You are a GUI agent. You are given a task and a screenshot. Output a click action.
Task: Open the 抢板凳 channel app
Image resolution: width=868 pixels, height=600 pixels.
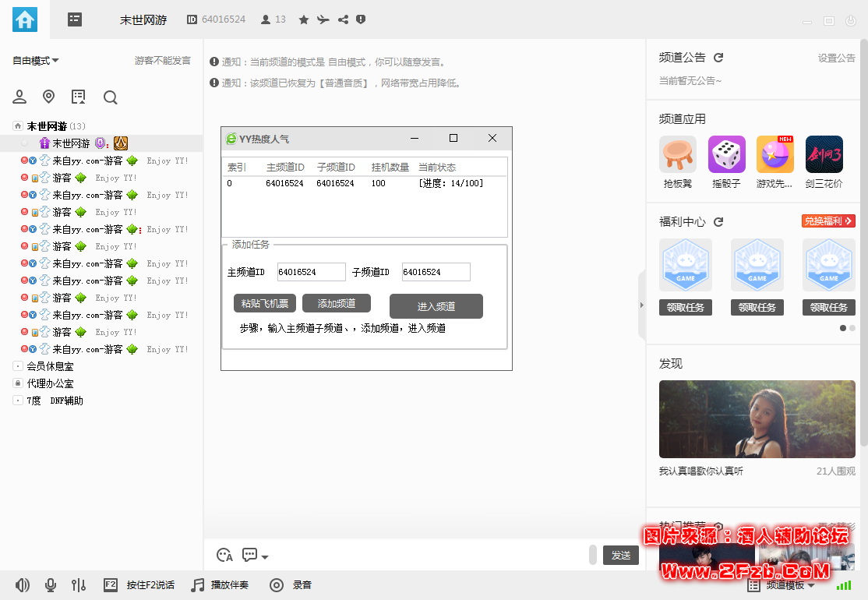click(x=677, y=154)
